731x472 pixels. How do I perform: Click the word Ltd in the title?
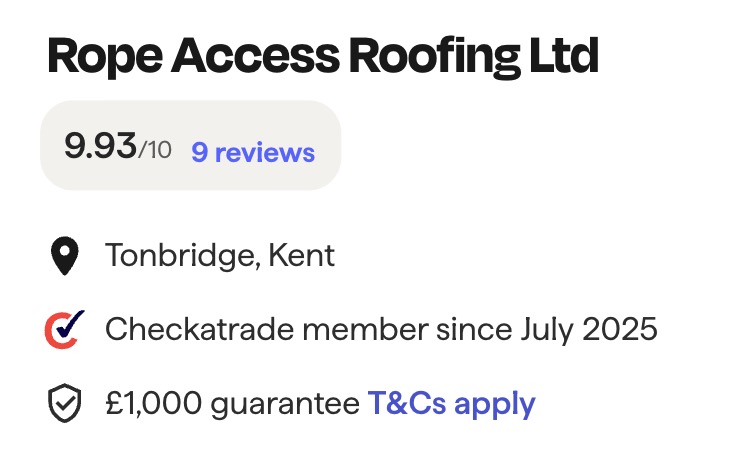coord(563,57)
